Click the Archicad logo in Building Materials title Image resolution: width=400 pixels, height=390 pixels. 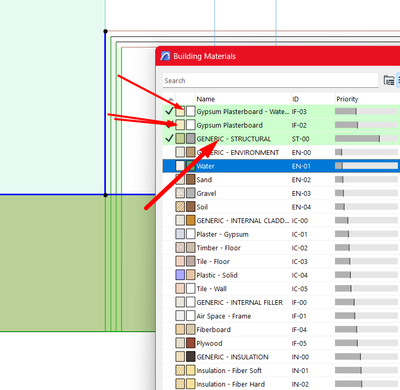click(x=165, y=56)
